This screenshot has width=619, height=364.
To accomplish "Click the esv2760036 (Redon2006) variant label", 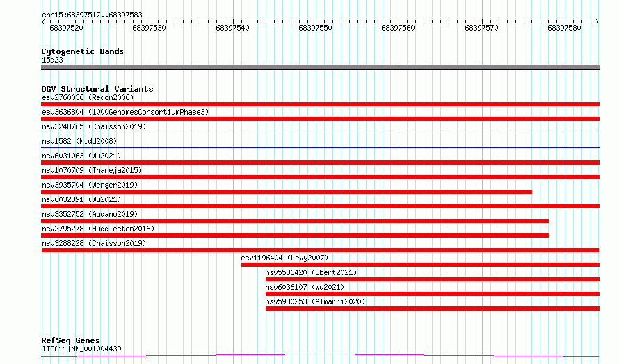I will coord(88,97).
